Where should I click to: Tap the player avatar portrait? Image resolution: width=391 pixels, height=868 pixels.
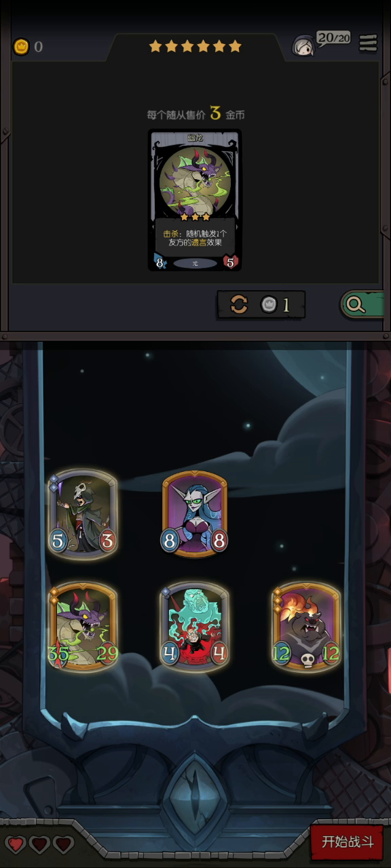point(304,46)
